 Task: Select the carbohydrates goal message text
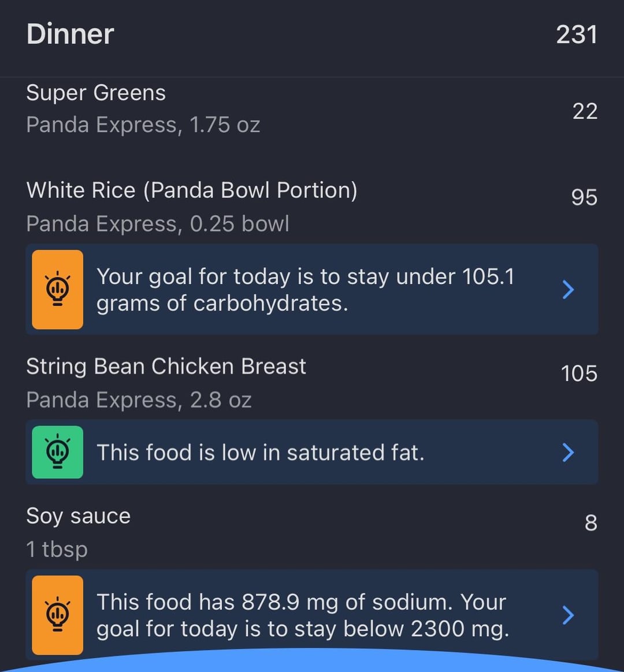305,290
